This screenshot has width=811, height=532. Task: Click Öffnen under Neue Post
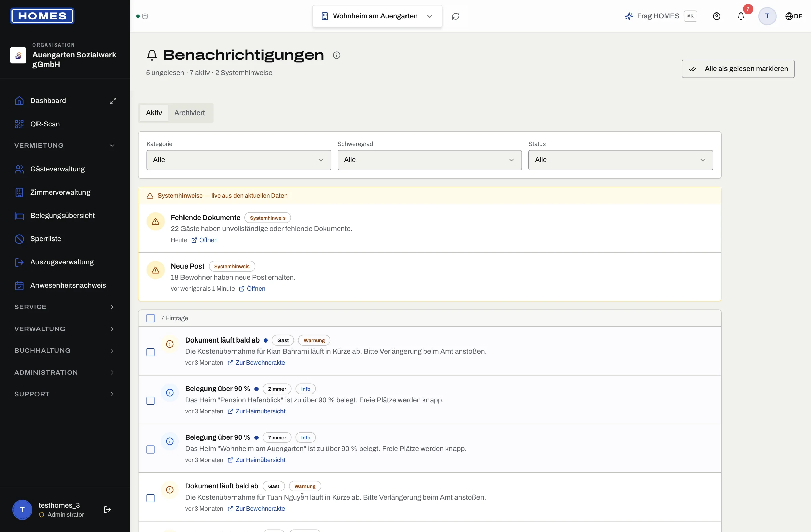coord(252,289)
